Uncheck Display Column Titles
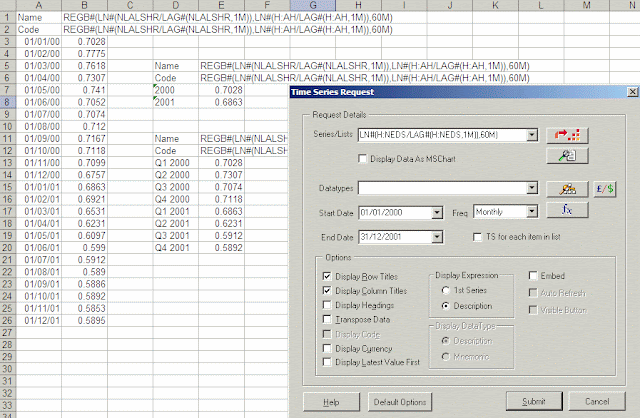The height and width of the screenshot is (418, 640). [327, 291]
